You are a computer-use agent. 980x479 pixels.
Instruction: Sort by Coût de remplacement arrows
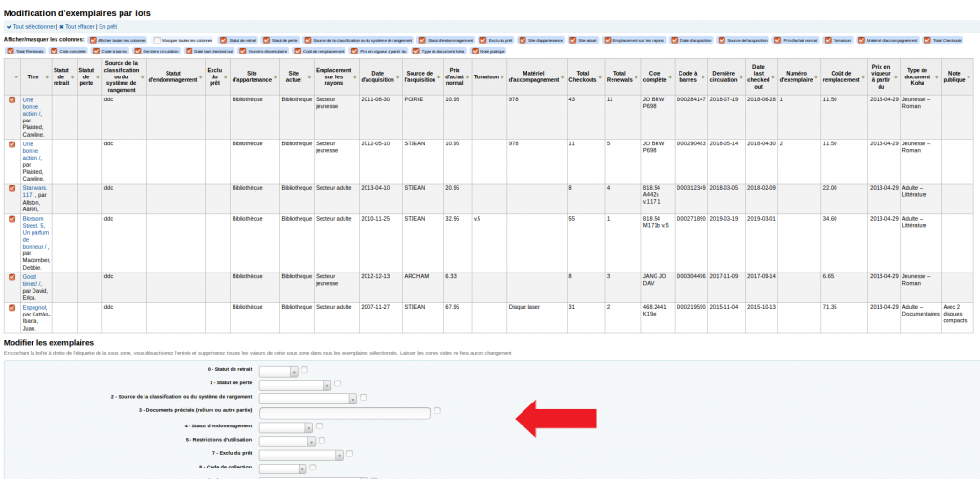point(864,76)
